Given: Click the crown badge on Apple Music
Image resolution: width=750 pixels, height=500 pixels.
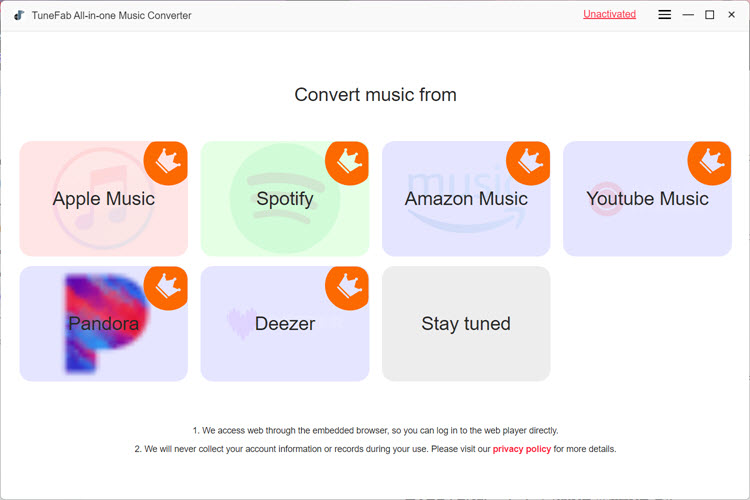Looking at the screenshot, I should [166, 163].
